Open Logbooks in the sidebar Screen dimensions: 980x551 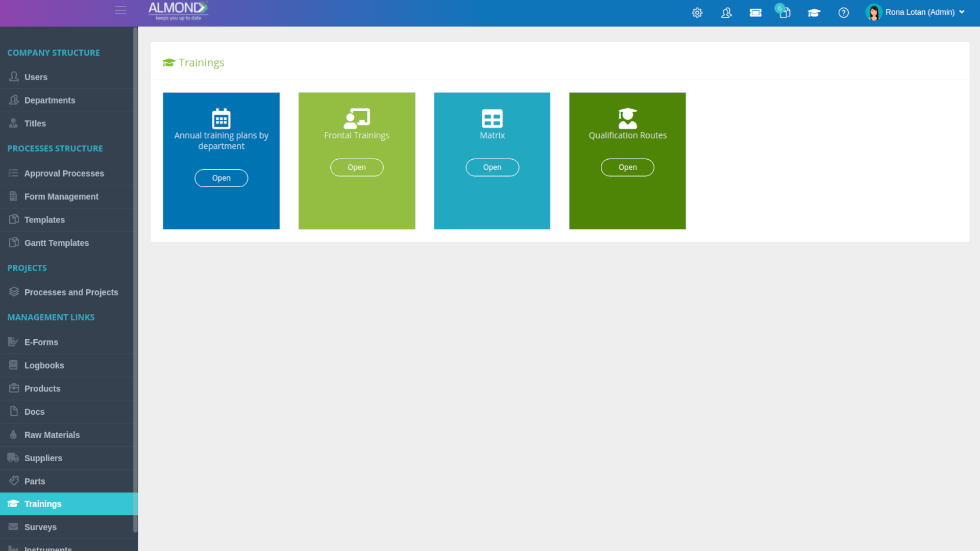(x=66, y=365)
